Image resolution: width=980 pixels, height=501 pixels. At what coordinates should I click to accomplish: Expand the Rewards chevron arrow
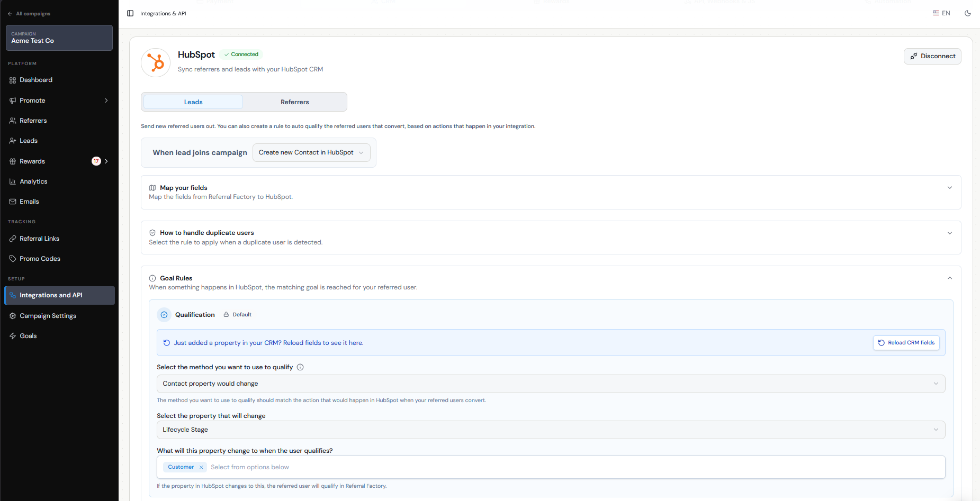coord(106,161)
